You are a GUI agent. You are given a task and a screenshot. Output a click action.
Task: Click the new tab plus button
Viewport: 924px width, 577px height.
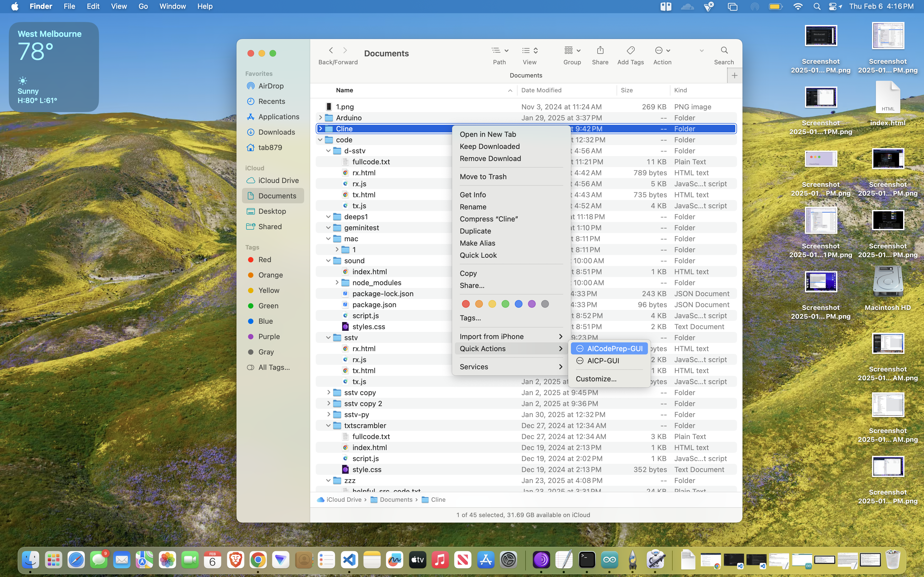(734, 76)
